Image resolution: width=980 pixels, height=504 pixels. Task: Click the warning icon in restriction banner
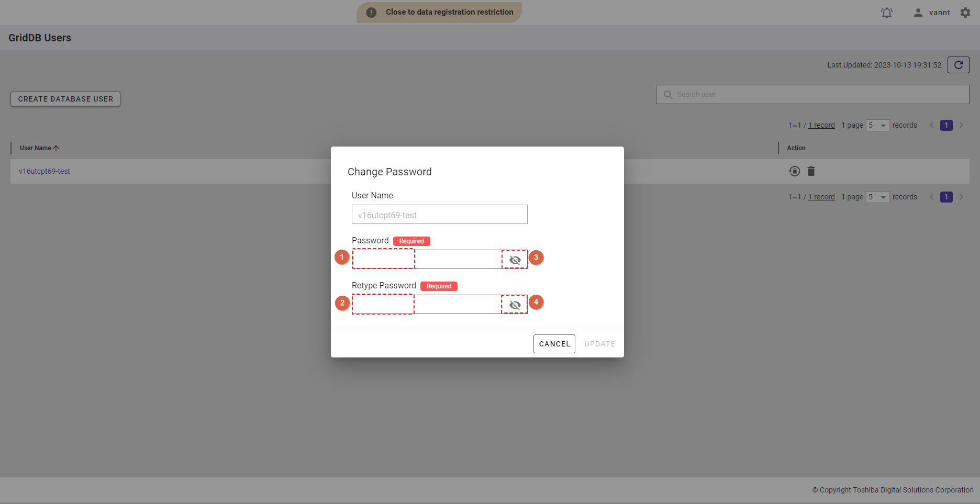point(371,13)
